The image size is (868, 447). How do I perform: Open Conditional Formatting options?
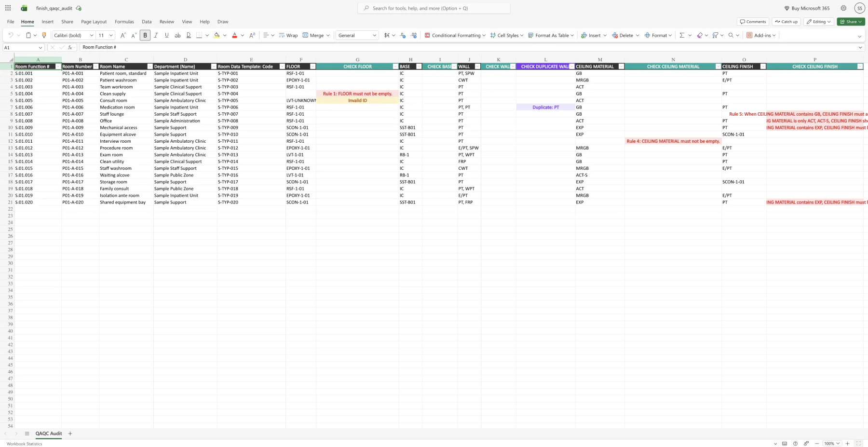454,35
